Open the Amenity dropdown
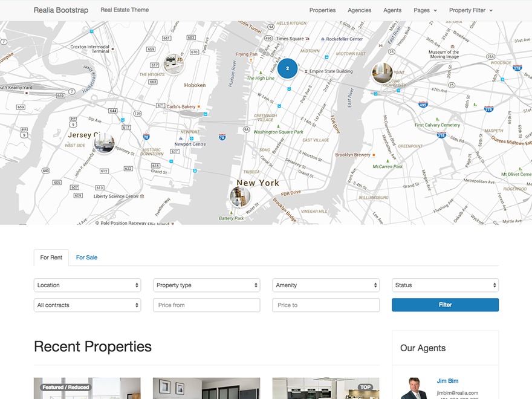 326,285
